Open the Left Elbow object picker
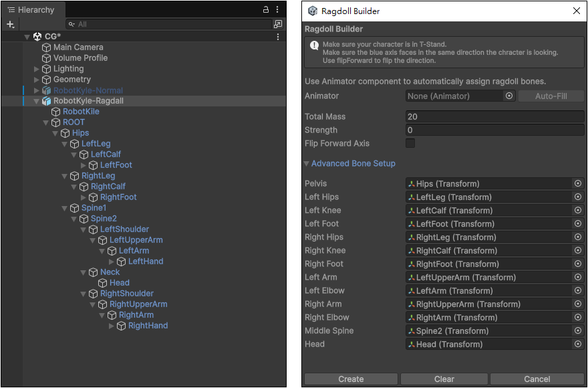588x388 pixels. (578, 291)
